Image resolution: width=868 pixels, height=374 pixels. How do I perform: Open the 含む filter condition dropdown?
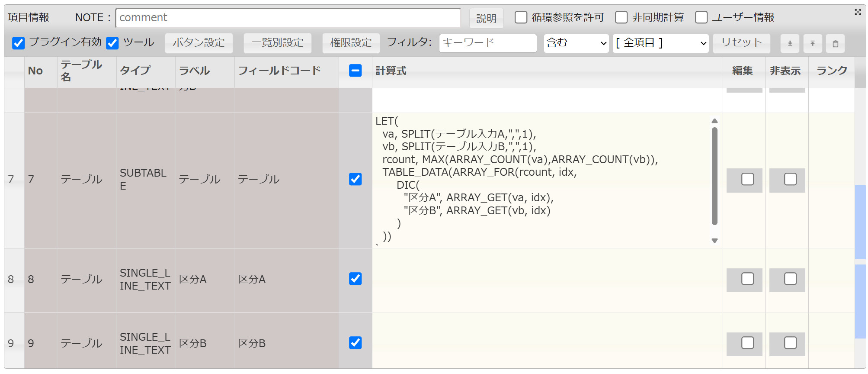click(x=576, y=43)
